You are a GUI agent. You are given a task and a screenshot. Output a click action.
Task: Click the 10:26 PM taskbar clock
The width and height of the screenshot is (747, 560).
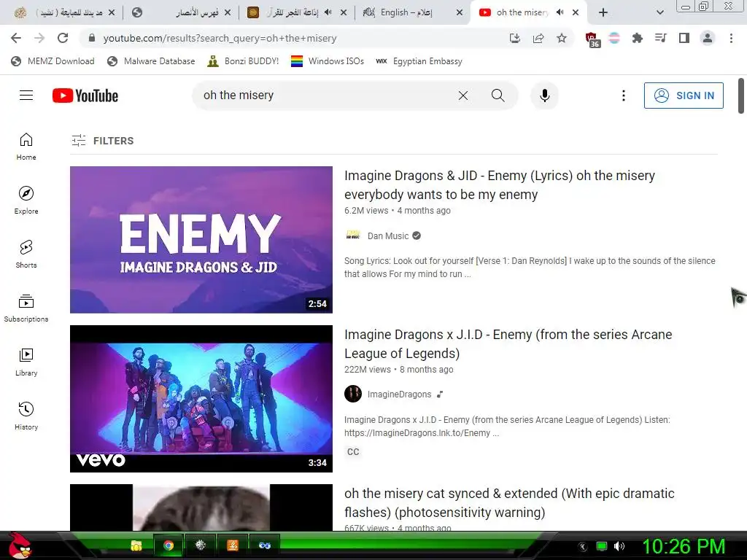pos(684,545)
